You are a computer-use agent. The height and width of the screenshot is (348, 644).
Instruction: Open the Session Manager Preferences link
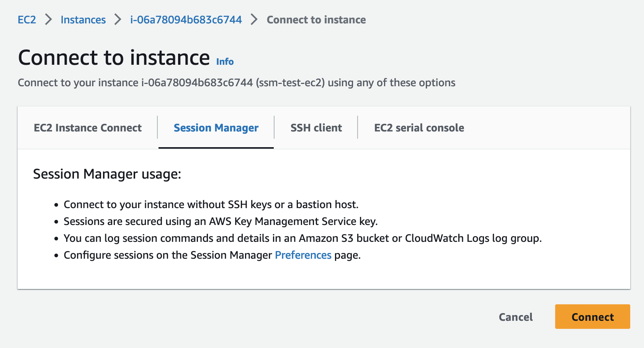point(303,255)
